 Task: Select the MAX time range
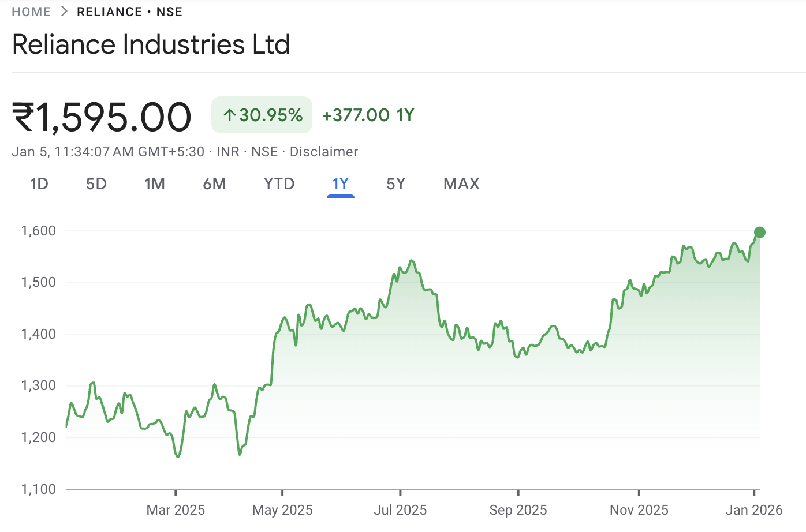(461, 183)
